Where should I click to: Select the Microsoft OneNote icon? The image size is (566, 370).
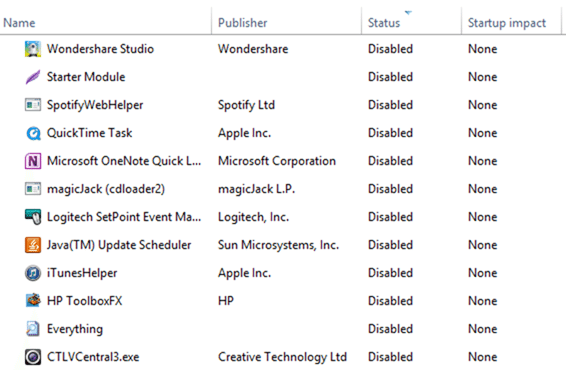click(32, 161)
